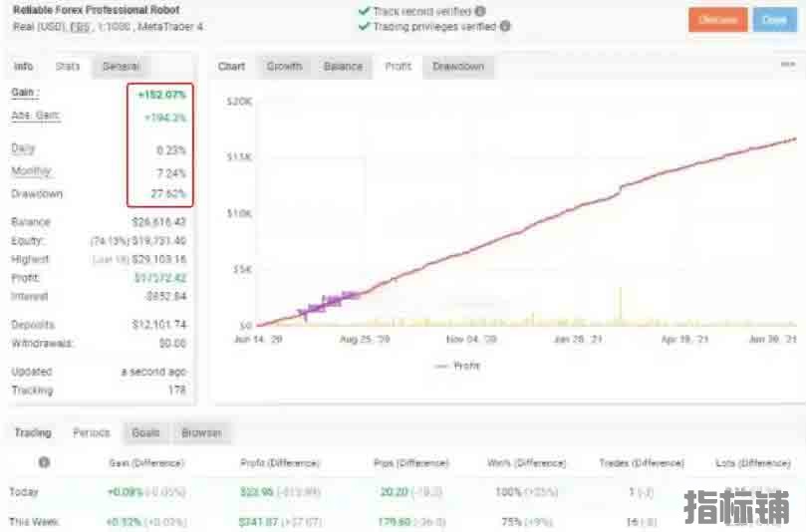
Task: Click the Drawdown label in stats
Action: point(36,193)
